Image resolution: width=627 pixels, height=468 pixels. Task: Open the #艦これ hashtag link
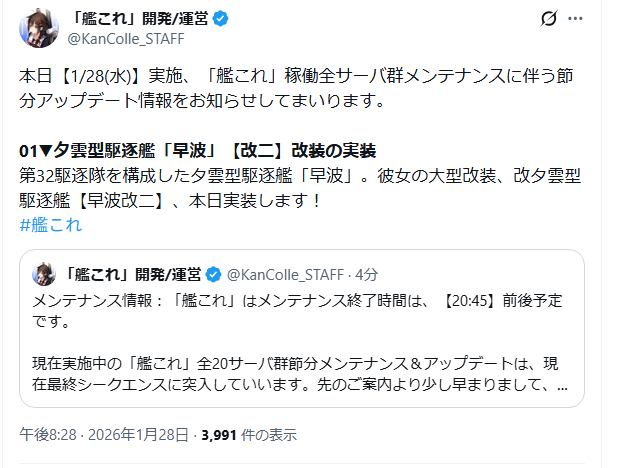click(x=50, y=224)
